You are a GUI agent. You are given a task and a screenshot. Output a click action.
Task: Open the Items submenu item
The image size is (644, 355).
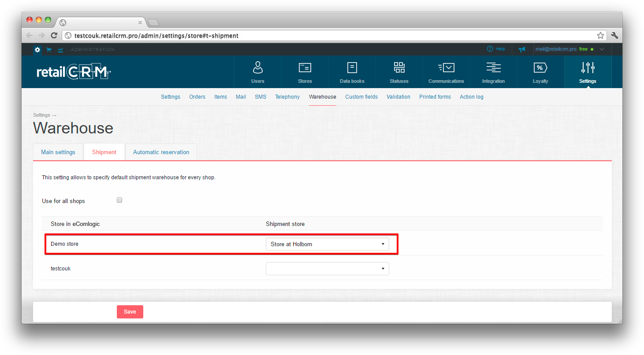tap(220, 97)
